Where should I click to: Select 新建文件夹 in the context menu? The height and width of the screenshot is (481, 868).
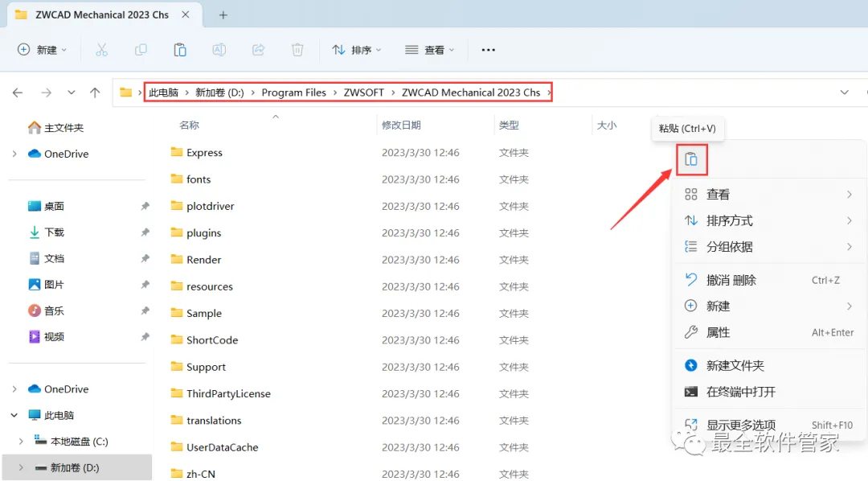coord(769,366)
